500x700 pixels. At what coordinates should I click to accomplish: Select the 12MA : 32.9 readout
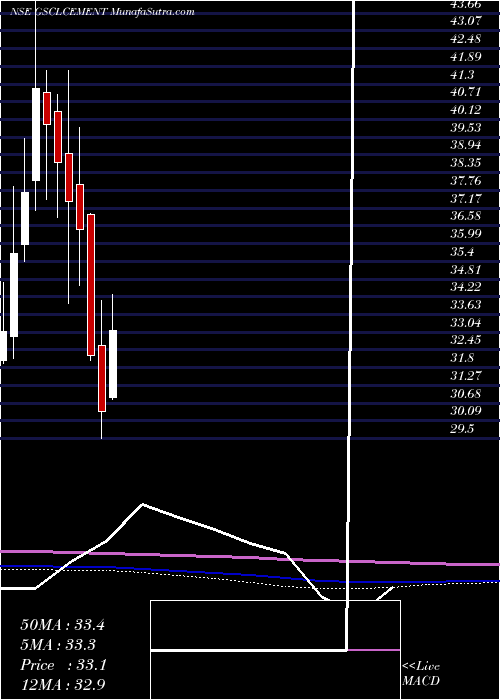click(62, 685)
